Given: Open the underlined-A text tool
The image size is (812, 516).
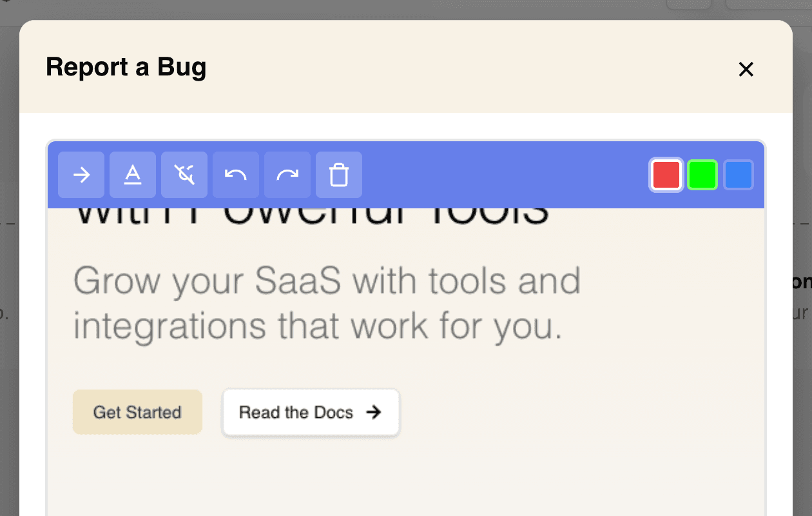Looking at the screenshot, I should pos(133,175).
